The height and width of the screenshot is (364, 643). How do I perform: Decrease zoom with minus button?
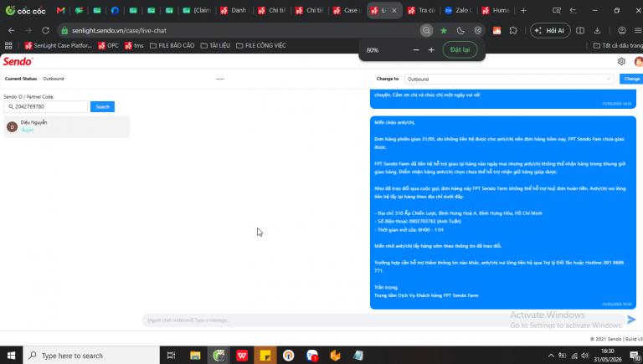[x=416, y=49]
